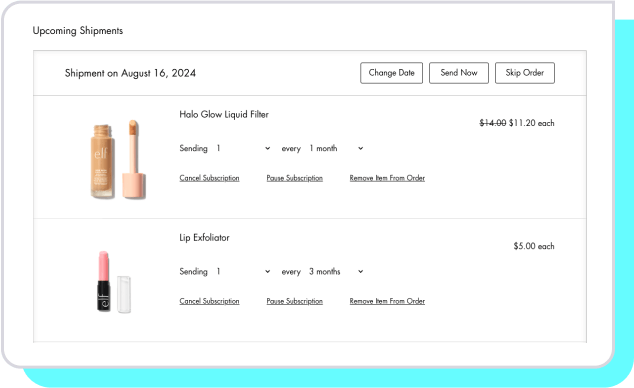Image resolution: width=634 pixels, height=388 pixels.
Task: Open the Halo Glow Liquid Filter quantity dropdown
Action: tap(243, 148)
